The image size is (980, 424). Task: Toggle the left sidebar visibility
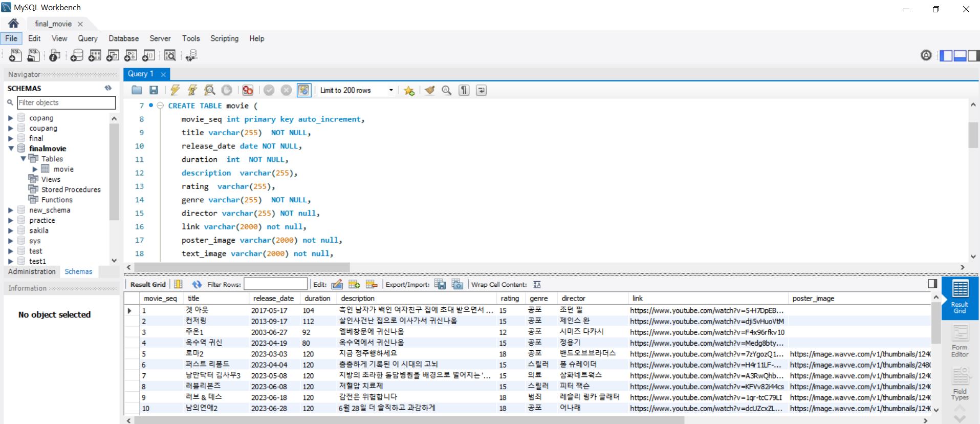pyautogui.click(x=946, y=55)
